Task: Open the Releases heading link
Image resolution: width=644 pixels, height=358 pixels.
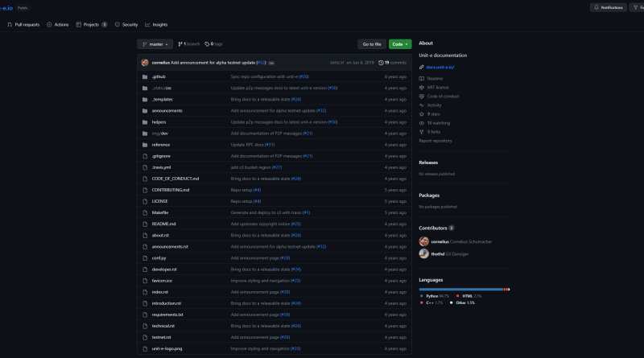Action: pos(428,163)
